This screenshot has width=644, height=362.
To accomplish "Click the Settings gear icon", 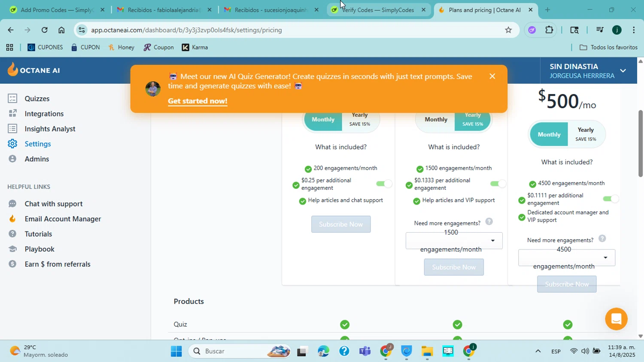I will [12, 143].
